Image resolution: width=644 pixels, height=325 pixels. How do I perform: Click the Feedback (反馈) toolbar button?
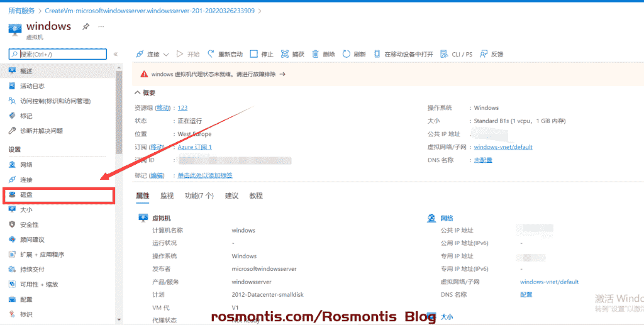pos(492,54)
